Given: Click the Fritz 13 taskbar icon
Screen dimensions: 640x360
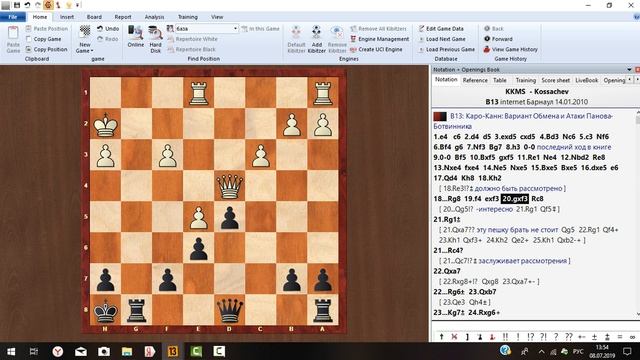Looking at the screenshot, I should tap(173, 351).
